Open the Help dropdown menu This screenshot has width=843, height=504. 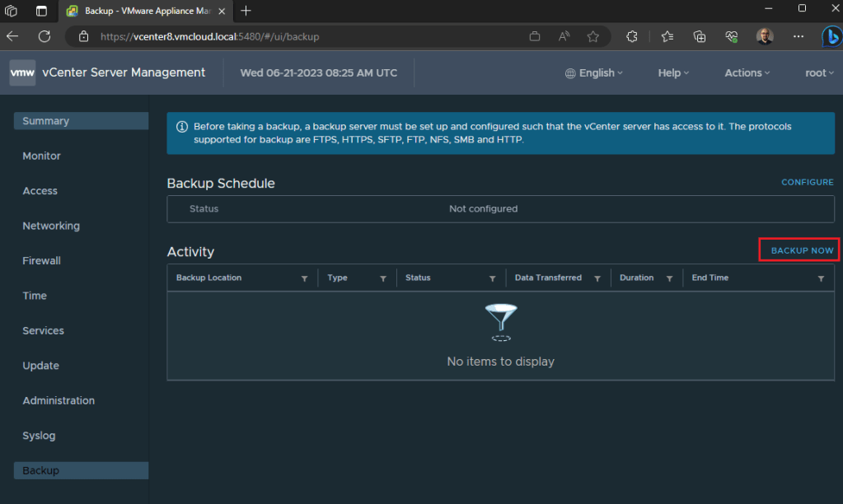coord(673,72)
